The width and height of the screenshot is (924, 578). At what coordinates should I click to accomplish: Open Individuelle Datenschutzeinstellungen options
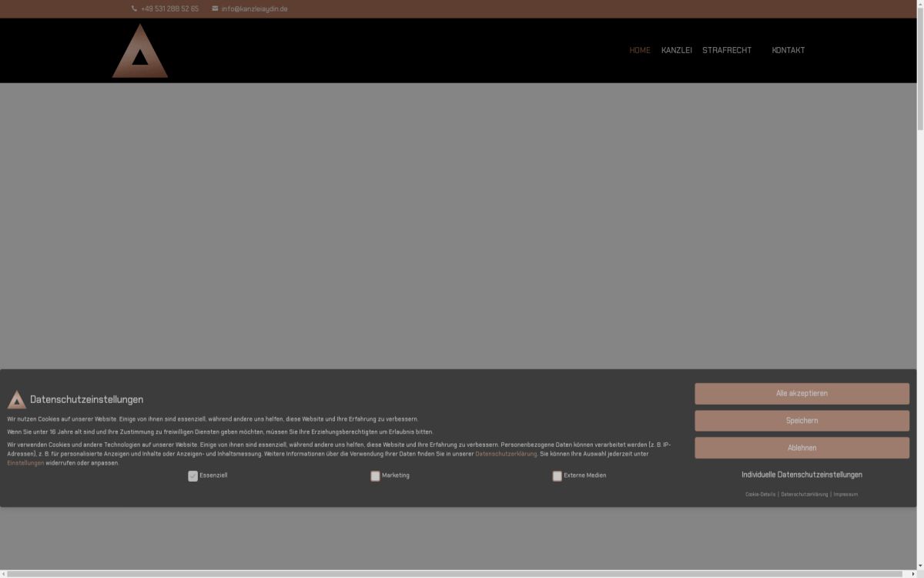tap(802, 475)
